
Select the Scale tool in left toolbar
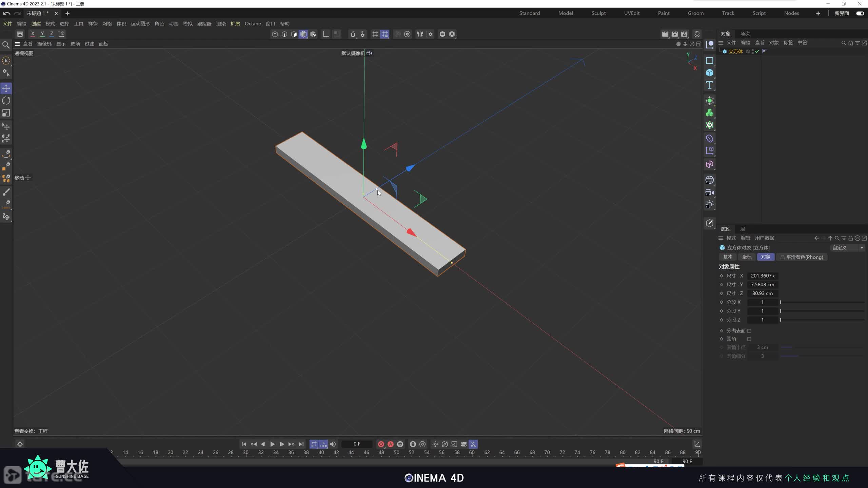coord(6,113)
